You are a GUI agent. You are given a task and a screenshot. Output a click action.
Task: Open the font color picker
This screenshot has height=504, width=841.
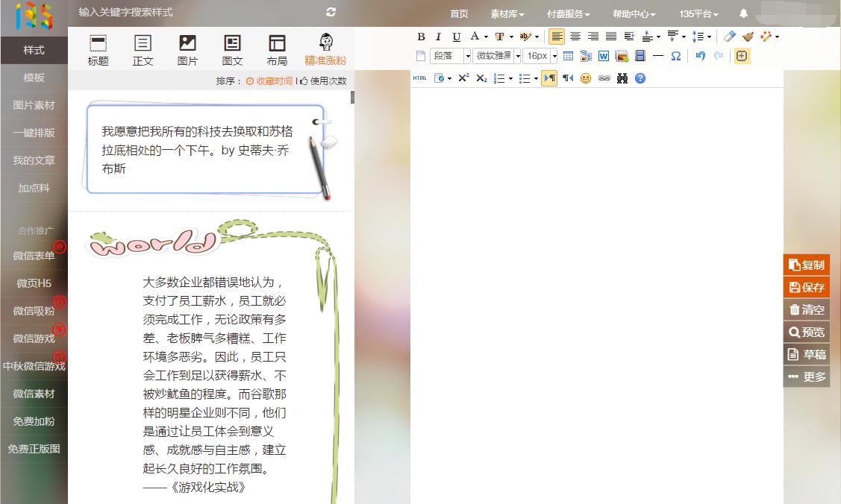click(475, 36)
